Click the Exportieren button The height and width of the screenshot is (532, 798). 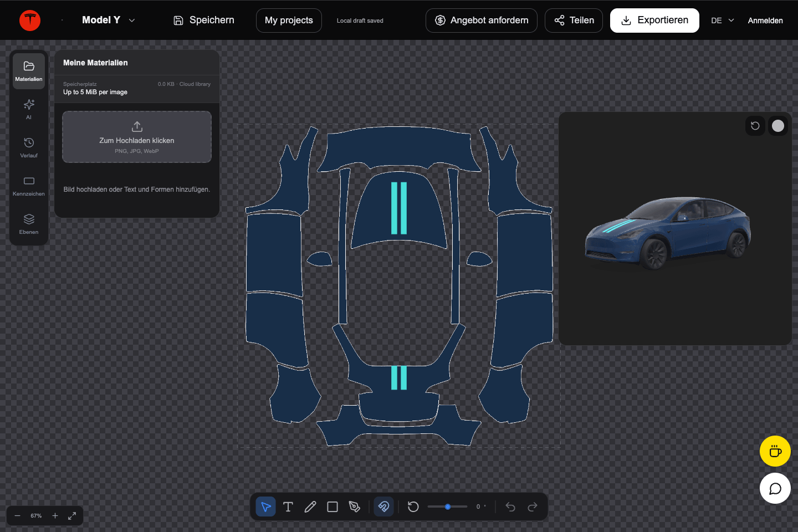[x=654, y=21]
